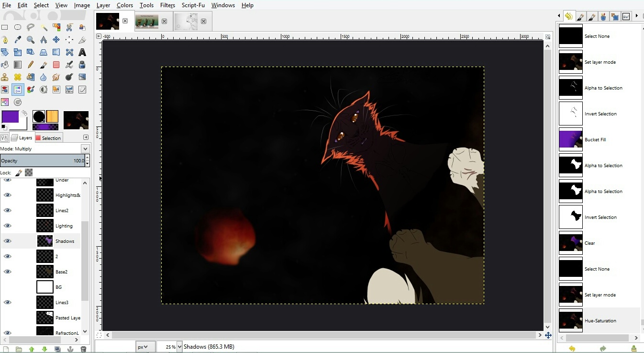Anchor the floating layer
This screenshot has width=644, height=353.
(70, 349)
